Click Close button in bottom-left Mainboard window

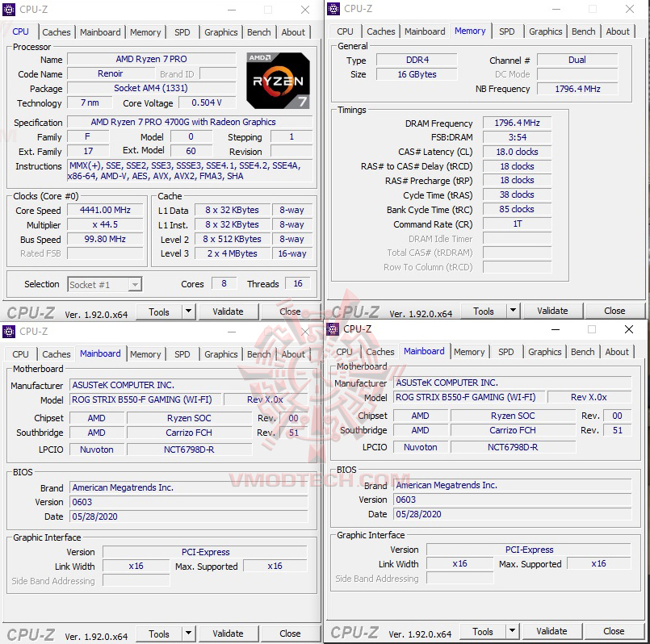coord(290,634)
